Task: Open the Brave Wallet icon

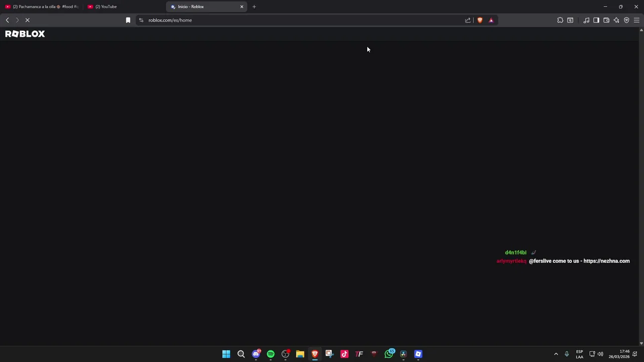Action: [x=606, y=20]
